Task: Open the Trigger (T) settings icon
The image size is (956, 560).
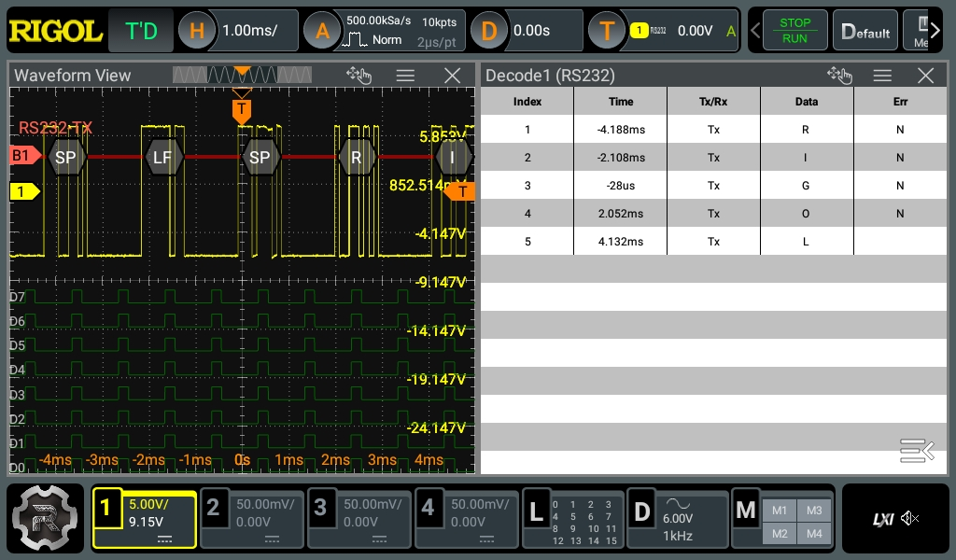Action: (607, 31)
